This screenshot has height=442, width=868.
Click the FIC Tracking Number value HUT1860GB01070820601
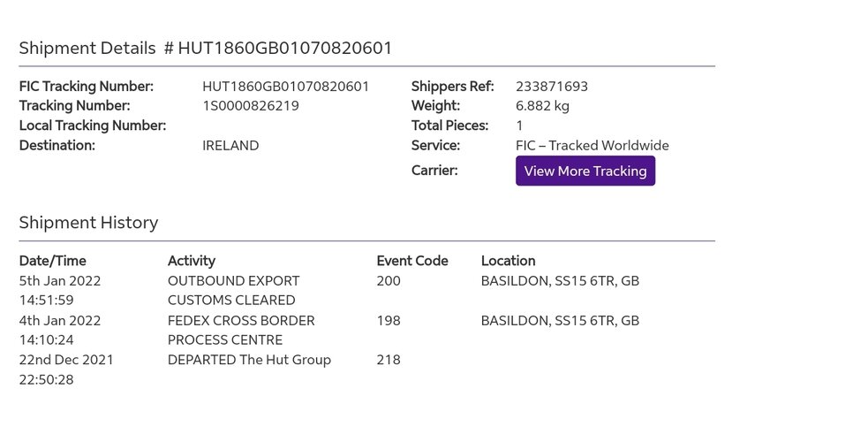click(285, 87)
